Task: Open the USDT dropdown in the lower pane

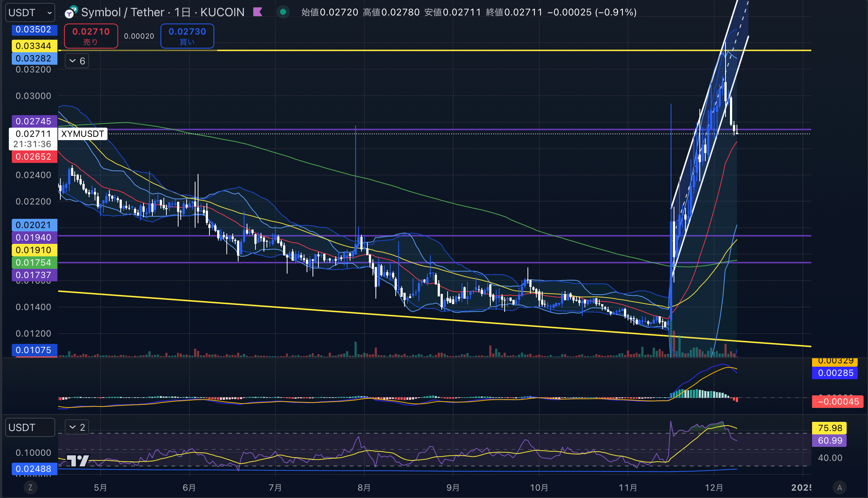Action: tap(30, 427)
